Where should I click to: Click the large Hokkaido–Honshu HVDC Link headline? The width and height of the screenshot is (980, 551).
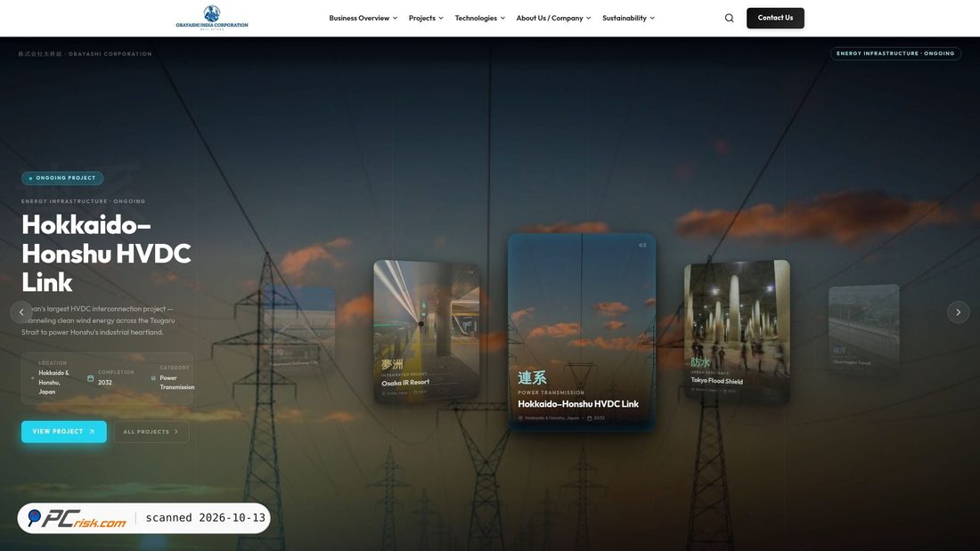pyautogui.click(x=106, y=253)
